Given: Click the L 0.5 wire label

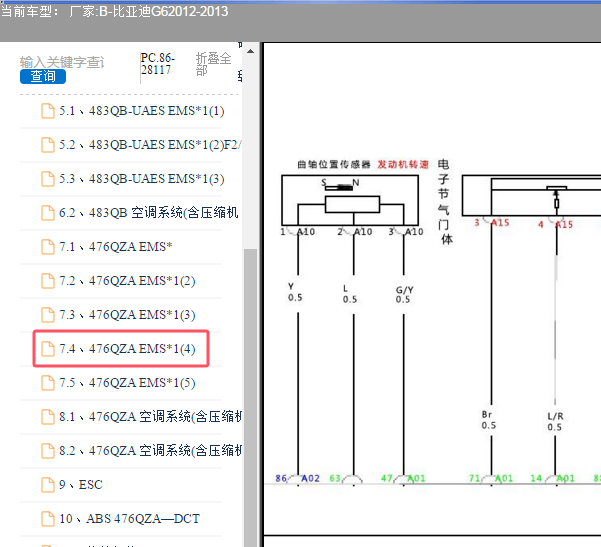Looking at the screenshot, I should click(x=350, y=294).
